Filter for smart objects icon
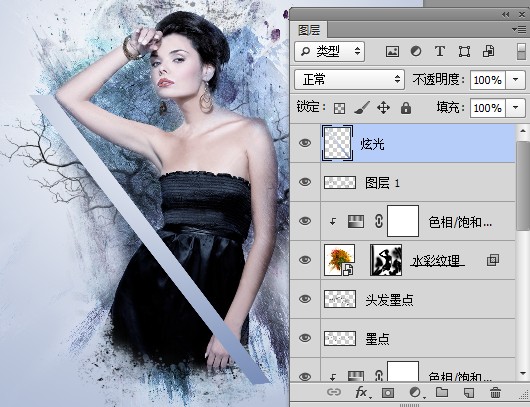530x407 pixels. point(488,51)
